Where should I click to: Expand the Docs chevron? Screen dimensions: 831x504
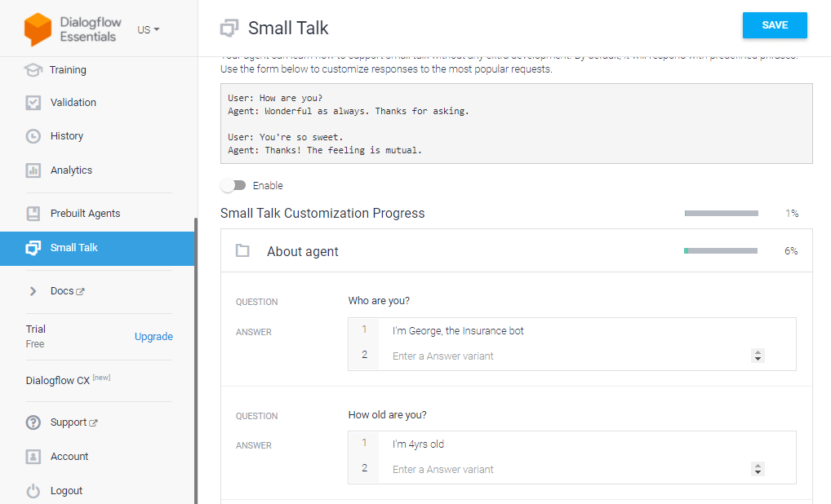tap(33, 291)
